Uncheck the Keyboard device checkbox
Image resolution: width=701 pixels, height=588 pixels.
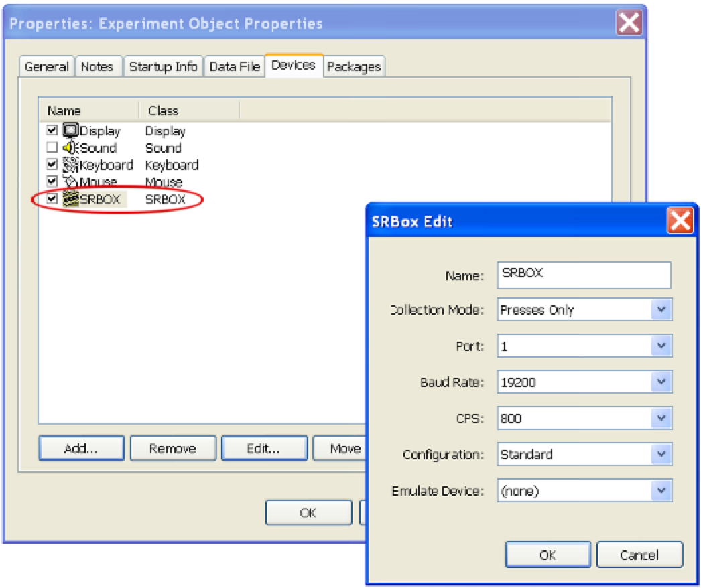pos(52,165)
